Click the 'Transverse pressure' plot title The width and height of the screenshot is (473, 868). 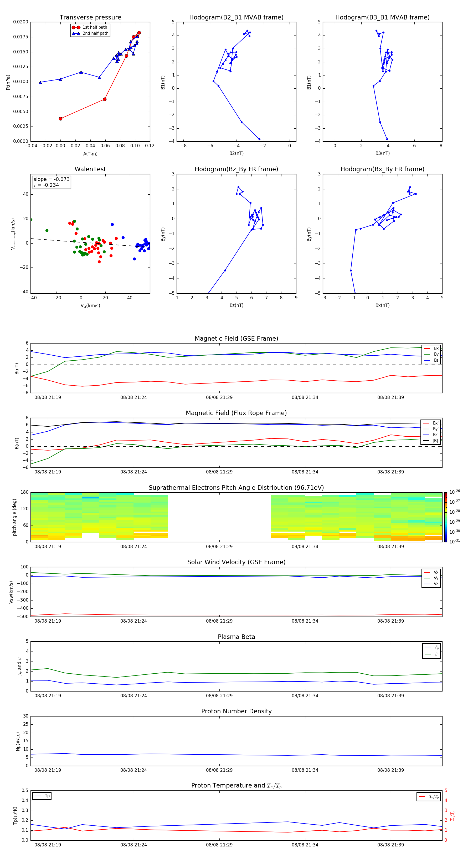point(90,17)
